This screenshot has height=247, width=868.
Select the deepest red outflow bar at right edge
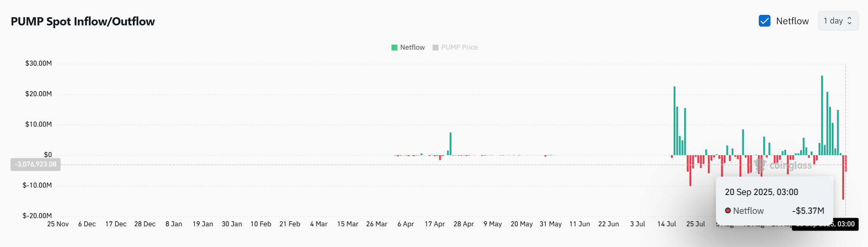coord(843,178)
